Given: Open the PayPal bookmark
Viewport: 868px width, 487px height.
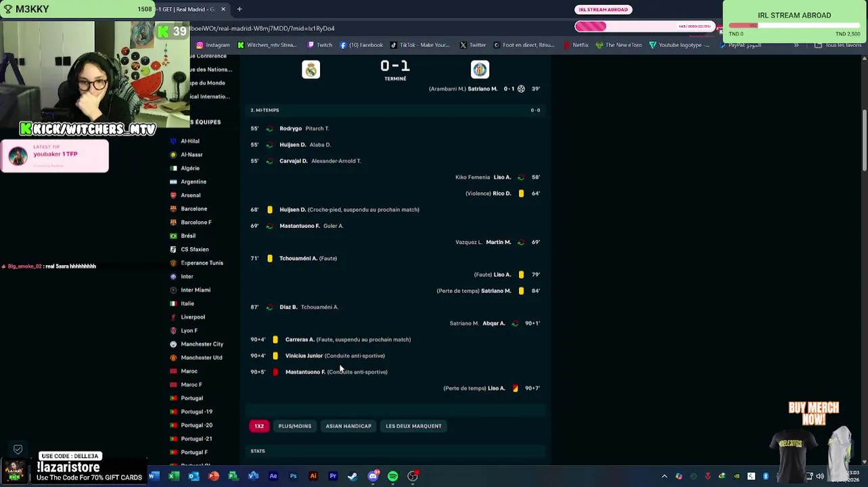Looking at the screenshot, I should (x=742, y=45).
